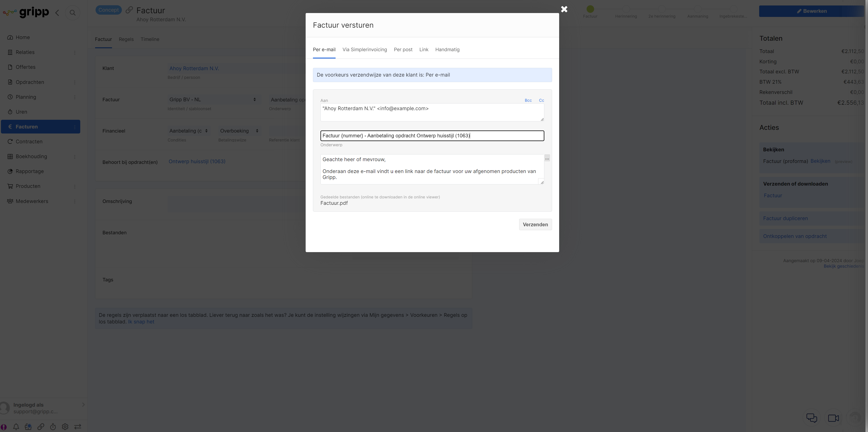The image size is (868, 432).
Task: Open Boekhouding submenu dots
Action: [75, 157]
